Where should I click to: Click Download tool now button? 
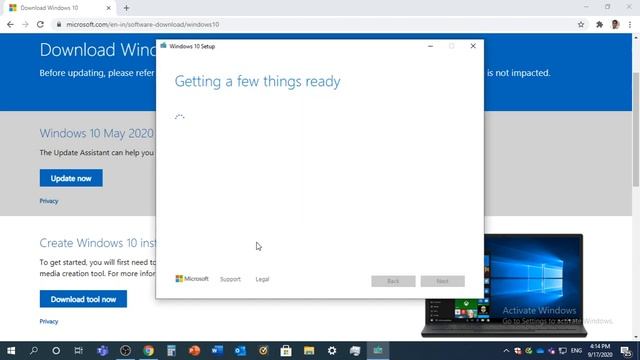[x=83, y=299]
